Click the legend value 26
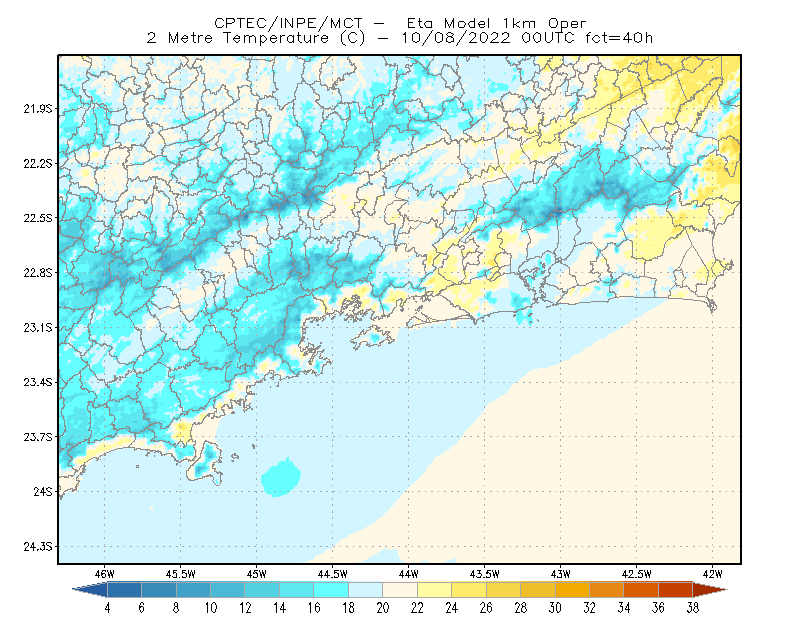This screenshot has width=800, height=618. pos(486,608)
